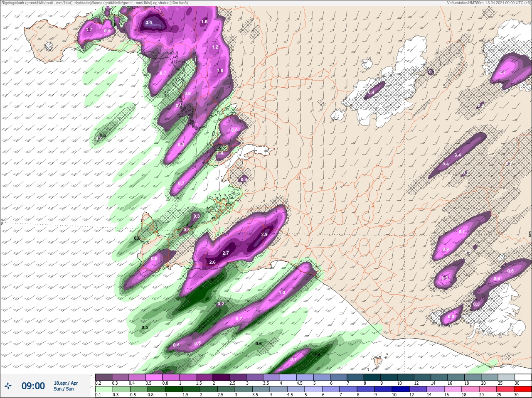Pick the dark navy blue swatch in lower legend
This screenshot has width=532, height=398.
(401, 389)
